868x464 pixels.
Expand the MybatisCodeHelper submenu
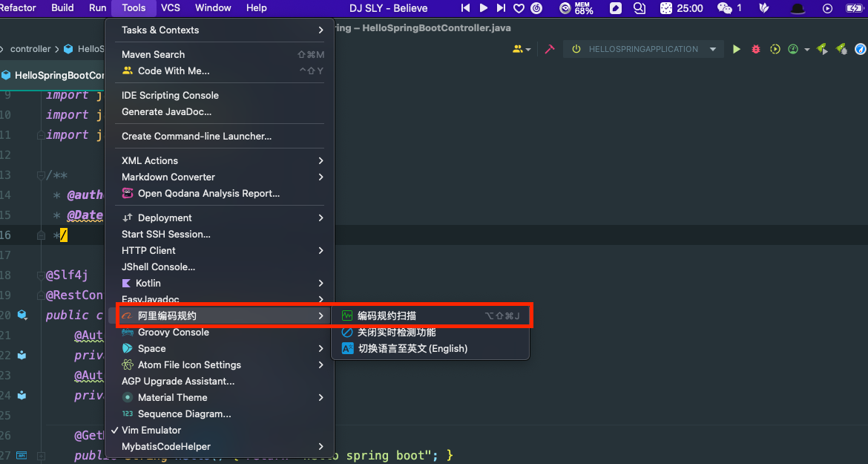pyautogui.click(x=220, y=446)
